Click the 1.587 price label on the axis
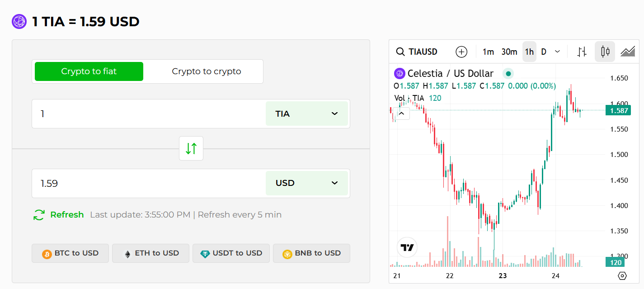The width and height of the screenshot is (644, 289). click(618, 110)
